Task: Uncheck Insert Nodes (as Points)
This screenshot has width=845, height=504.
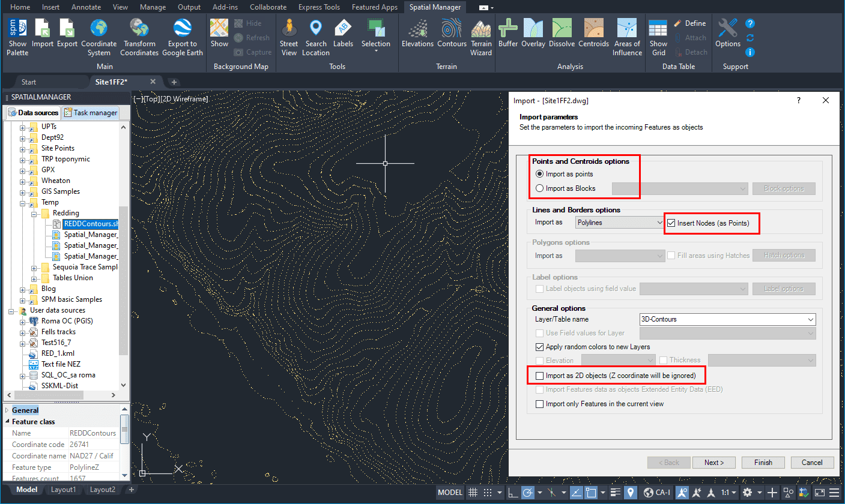Action: (x=671, y=223)
